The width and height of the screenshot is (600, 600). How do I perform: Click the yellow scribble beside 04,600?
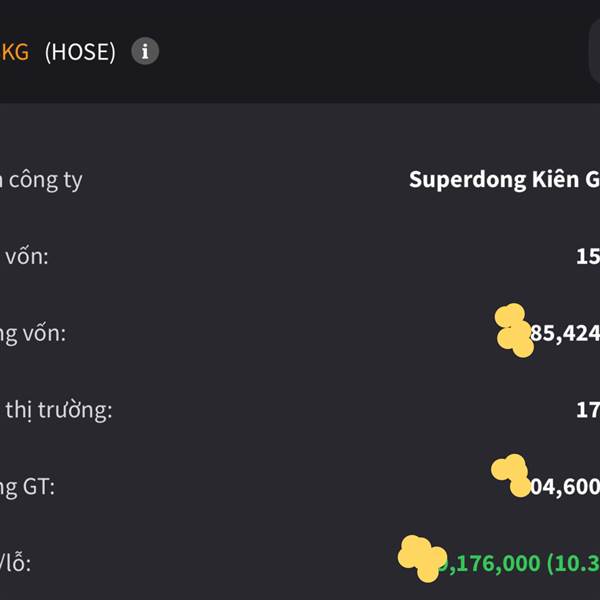pos(511,475)
